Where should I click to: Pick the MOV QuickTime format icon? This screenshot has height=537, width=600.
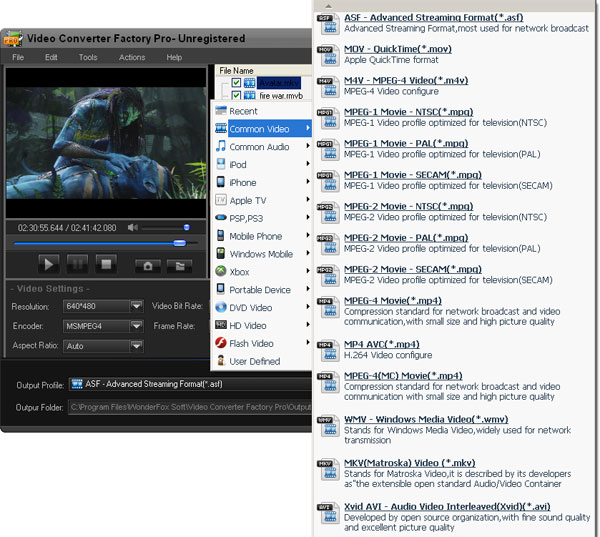pyautogui.click(x=326, y=50)
